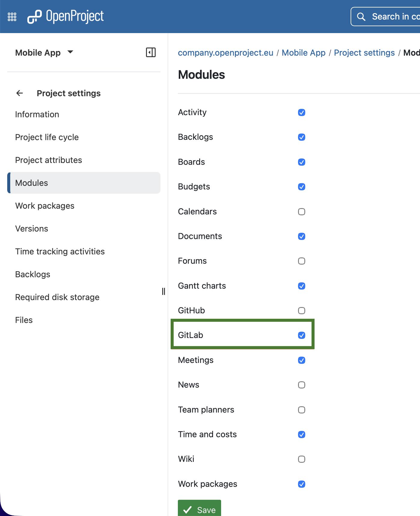Click the Modules page heading
Image resolution: width=420 pixels, height=516 pixels.
(x=201, y=75)
